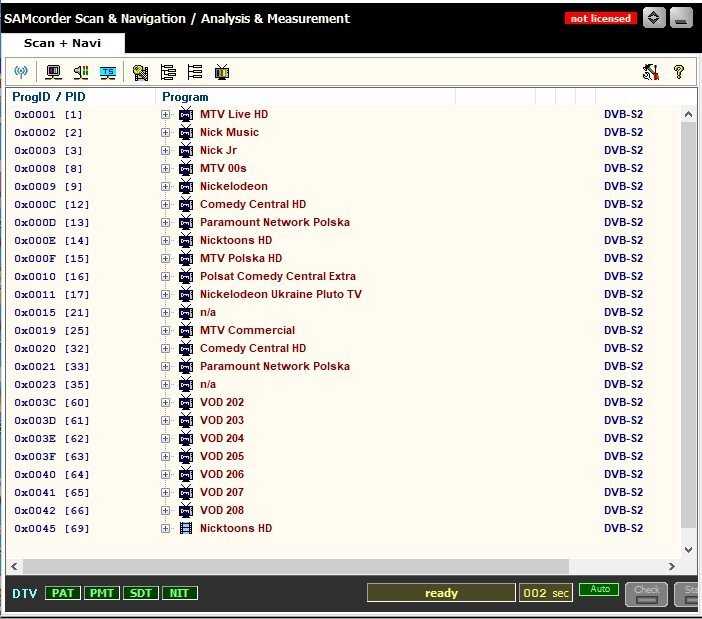Toggle the PAT table indicator
The image size is (702, 619).
[x=63, y=593]
